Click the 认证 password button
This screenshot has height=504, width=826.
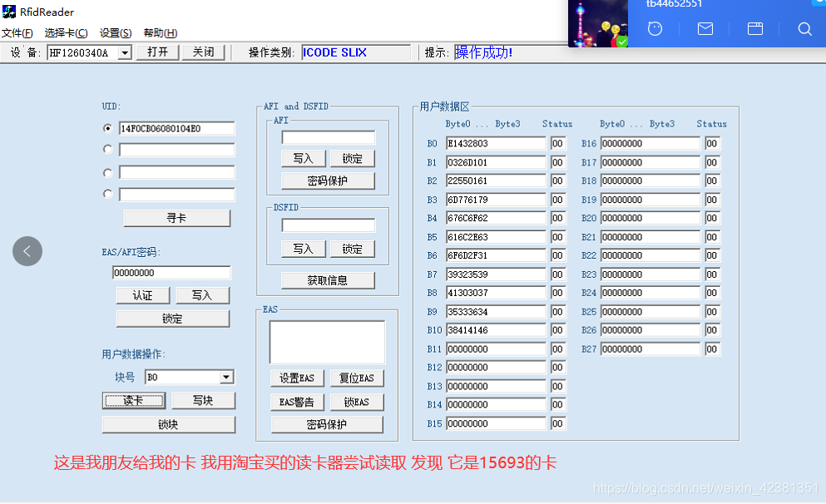point(143,295)
